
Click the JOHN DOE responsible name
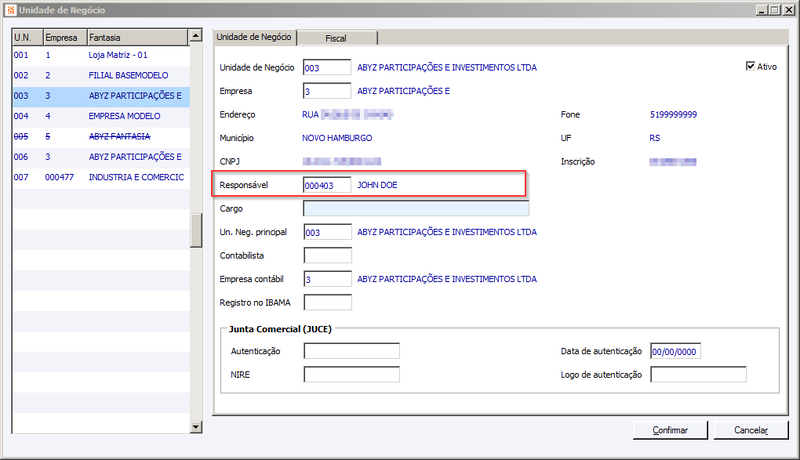377,185
